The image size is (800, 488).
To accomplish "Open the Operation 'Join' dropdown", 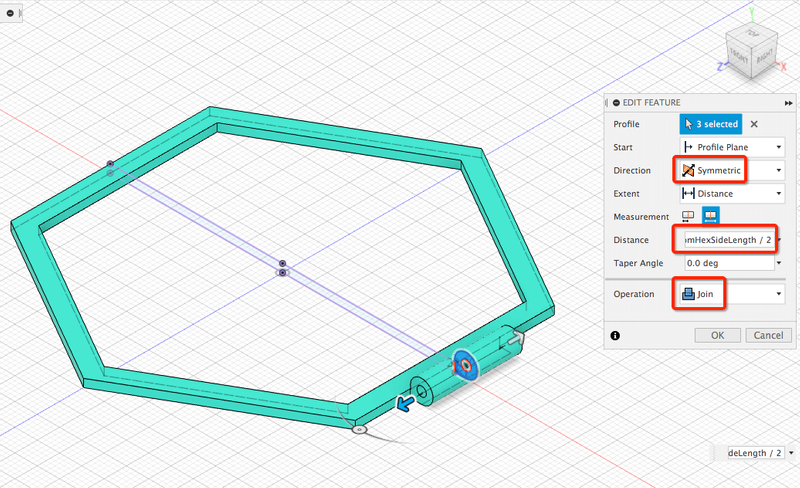I will pyautogui.click(x=731, y=294).
